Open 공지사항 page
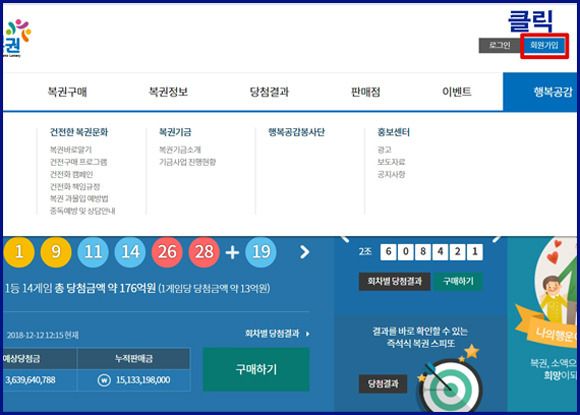This screenshot has width=580, height=415. click(391, 174)
